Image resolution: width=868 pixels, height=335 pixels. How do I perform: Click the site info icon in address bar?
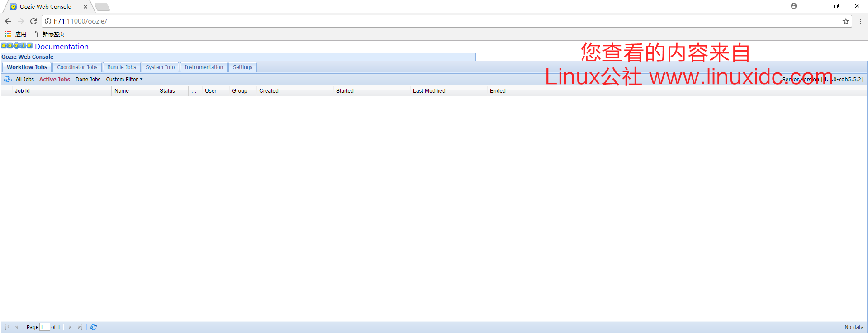48,21
